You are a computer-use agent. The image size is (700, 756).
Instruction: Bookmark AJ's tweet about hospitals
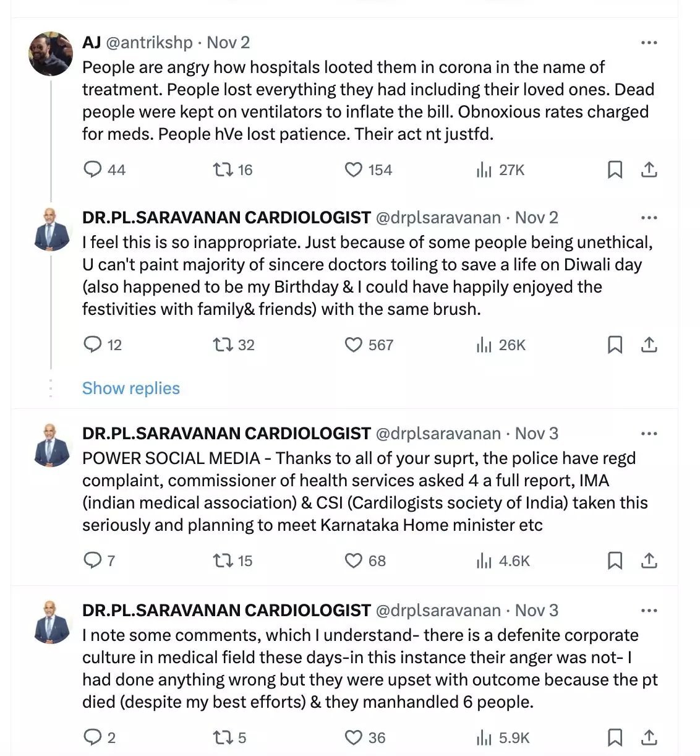(x=615, y=170)
